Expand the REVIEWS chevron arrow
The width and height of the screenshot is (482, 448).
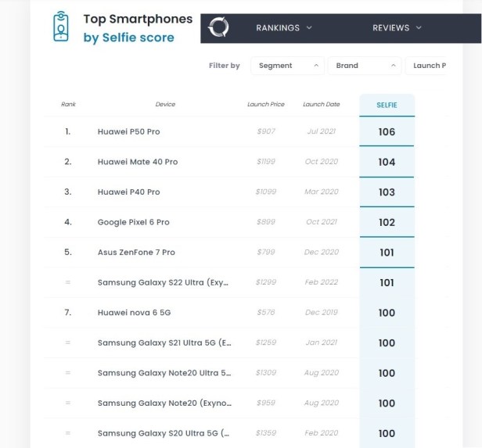coord(419,27)
